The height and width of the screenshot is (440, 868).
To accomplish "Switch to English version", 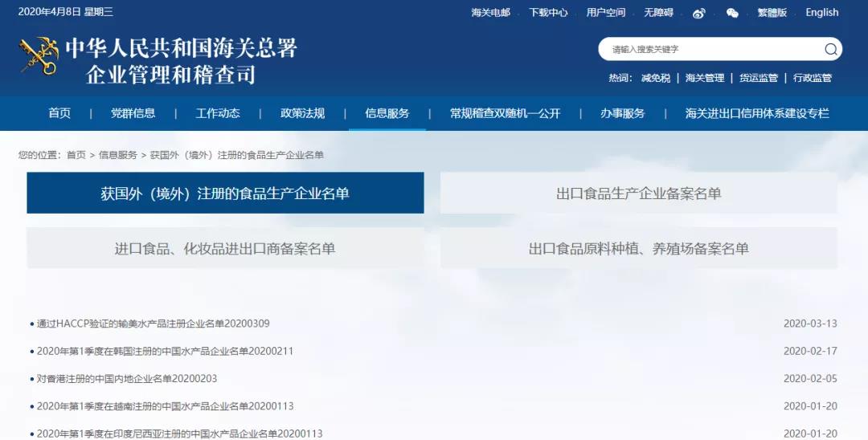I will [x=821, y=12].
